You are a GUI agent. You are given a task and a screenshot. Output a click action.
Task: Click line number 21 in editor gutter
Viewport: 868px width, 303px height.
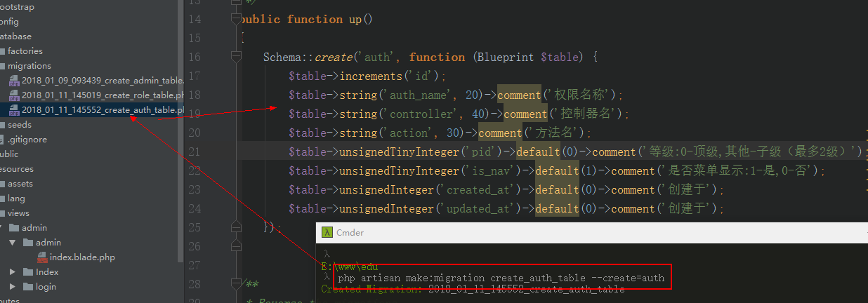[194, 152]
